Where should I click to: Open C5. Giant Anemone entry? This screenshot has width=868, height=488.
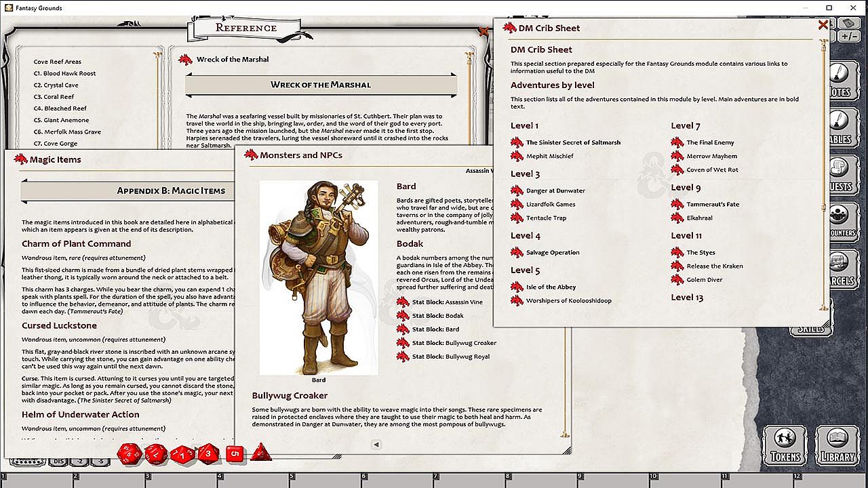[x=62, y=120]
